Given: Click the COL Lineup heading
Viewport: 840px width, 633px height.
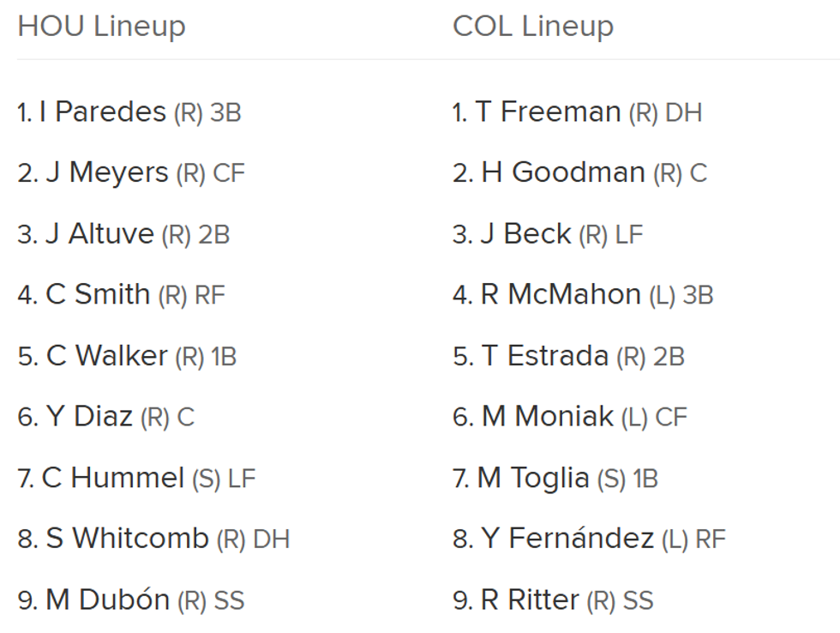Looking at the screenshot, I should [x=532, y=27].
